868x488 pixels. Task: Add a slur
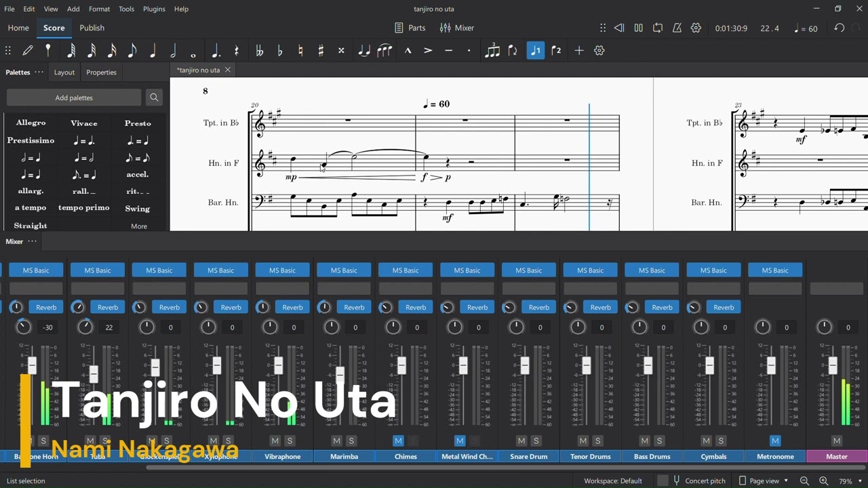tap(384, 51)
